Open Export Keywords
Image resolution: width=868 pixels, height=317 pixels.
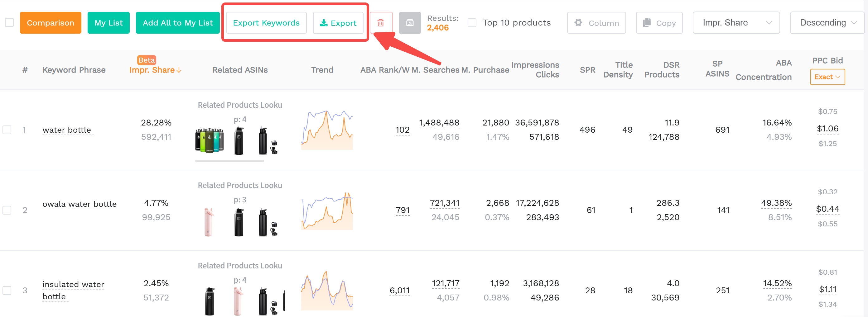266,23
